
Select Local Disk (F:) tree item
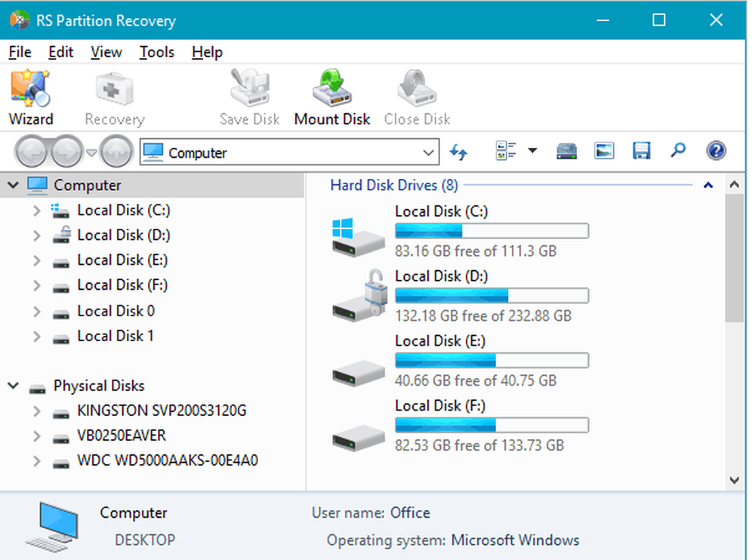click(x=122, y=285)
